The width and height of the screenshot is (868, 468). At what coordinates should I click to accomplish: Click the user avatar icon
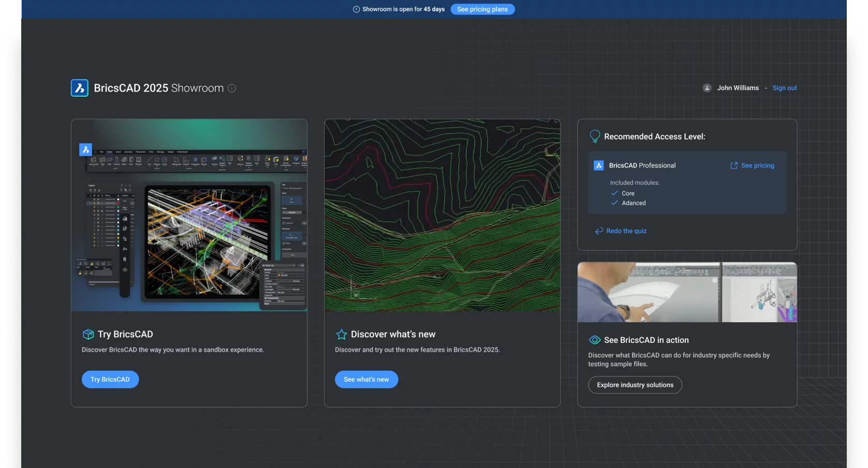point(707,88)
